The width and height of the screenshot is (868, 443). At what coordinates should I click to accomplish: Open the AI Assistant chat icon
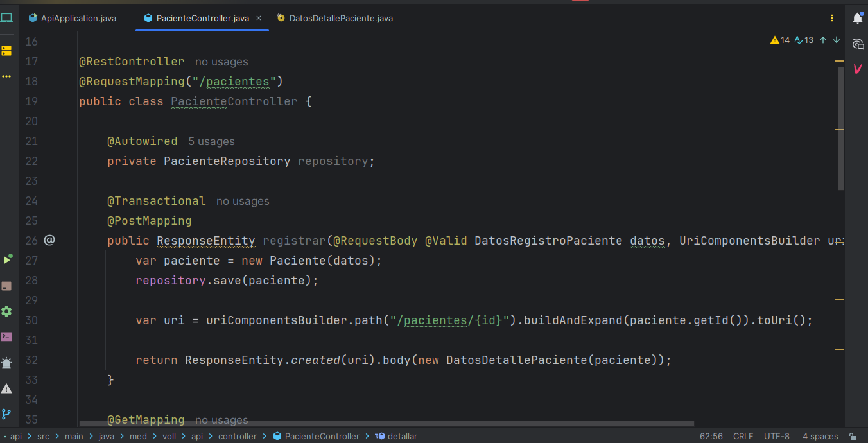point(858,44)
